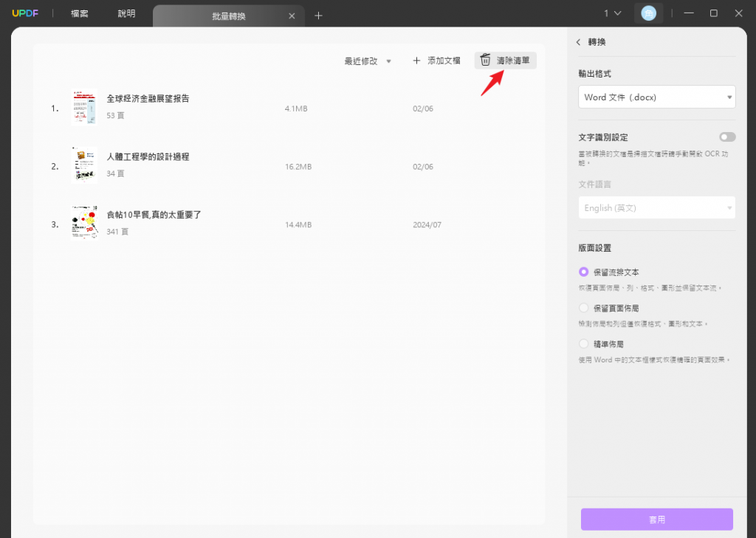Maximize the UPDF window
This screenshot has height=538, width=756.
pyautogui.click(x=714, y=13)
